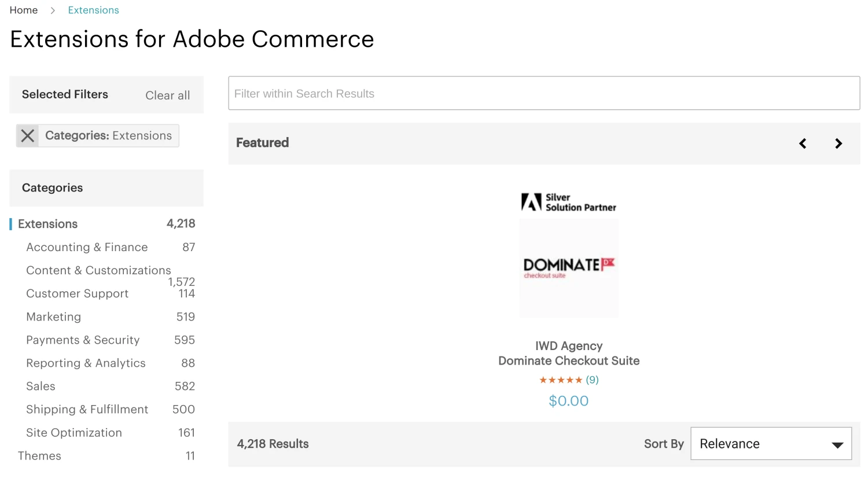Screen dimensions: 868x482
Task: Filter by Payments & Security
Action: pyautogui.click(x=83, y=340)
